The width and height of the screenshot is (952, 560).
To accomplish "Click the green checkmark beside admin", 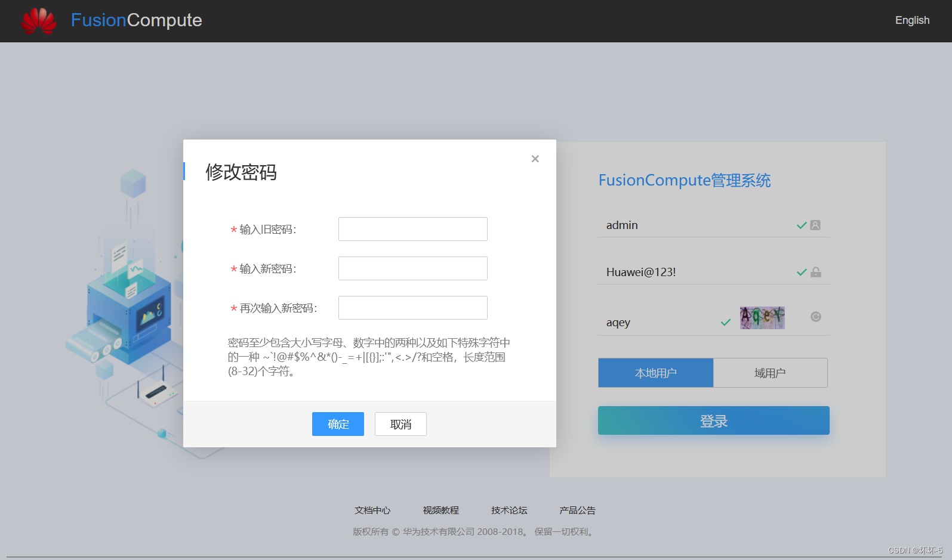I will pyautogui.click(x=802, y=225).
